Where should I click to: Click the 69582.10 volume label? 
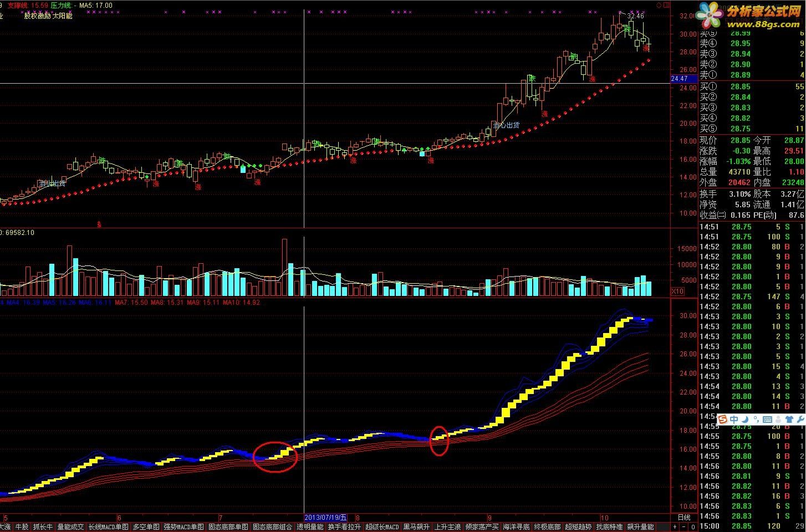(20, 233)
